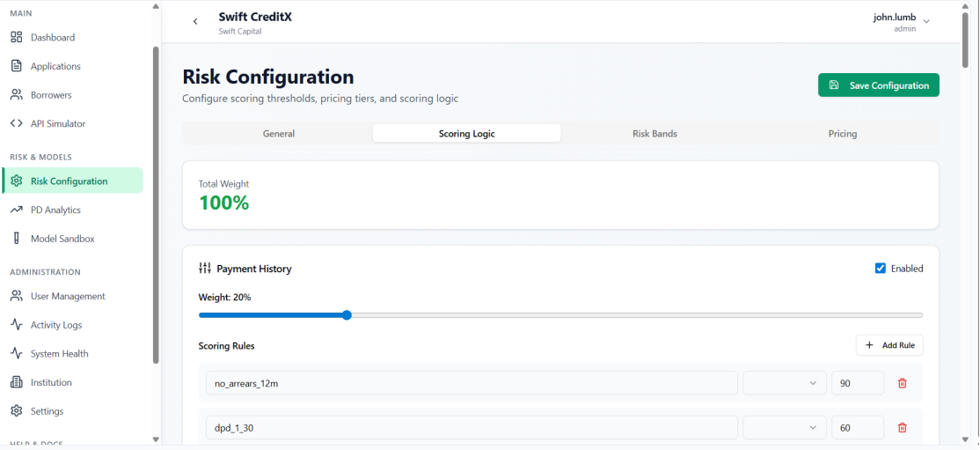The height and width of the screenshot is (450, 980).
Task: Click the back arrow beside Swift CreditX
Action: tap(195, 21)
